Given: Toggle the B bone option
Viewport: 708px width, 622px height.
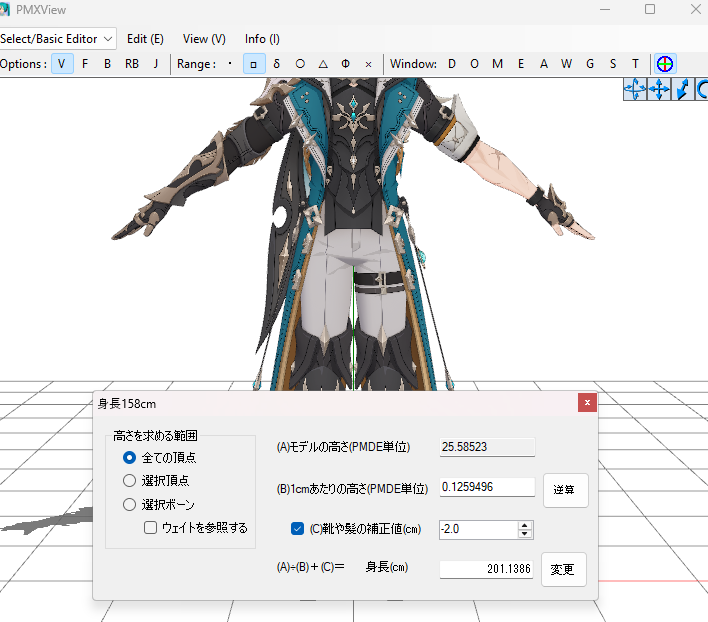Looking at the screenshot, I should (107, 64).
